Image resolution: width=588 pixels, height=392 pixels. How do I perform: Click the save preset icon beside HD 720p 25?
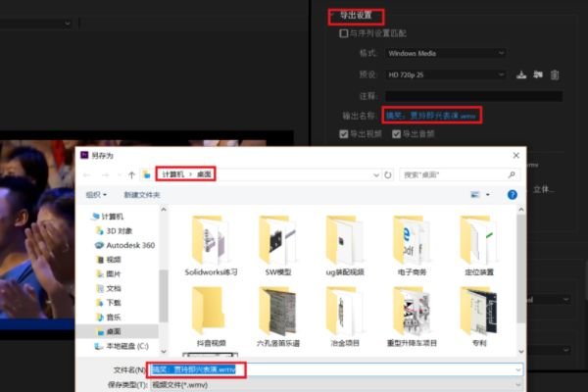[521, 74]
